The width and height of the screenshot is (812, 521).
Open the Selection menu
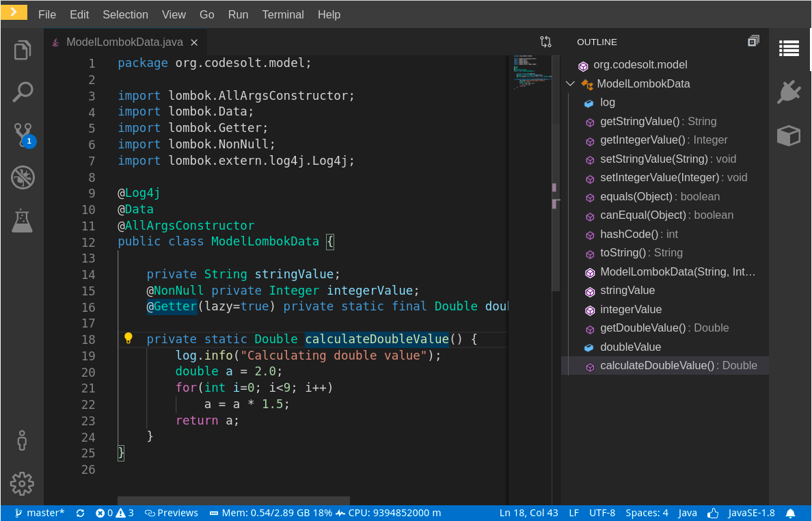click(x=125, y=14)
